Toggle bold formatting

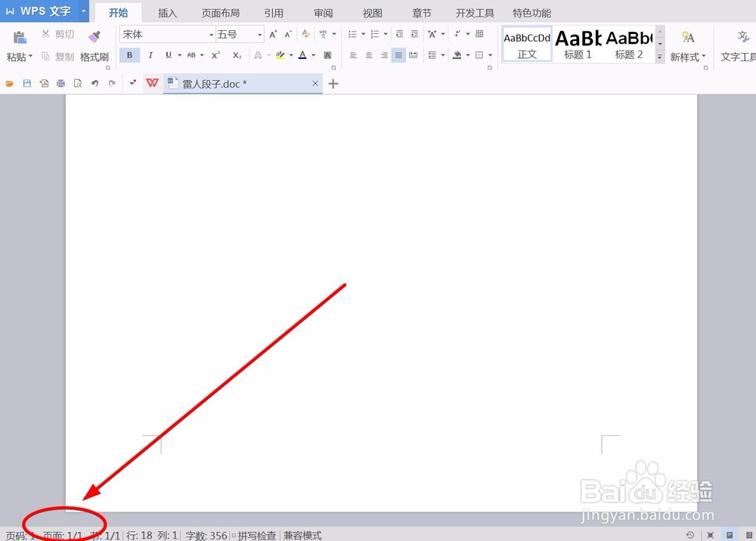129,54
